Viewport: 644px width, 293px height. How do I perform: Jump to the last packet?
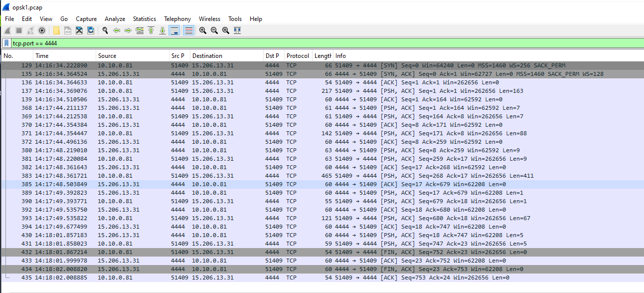(162, 30)
